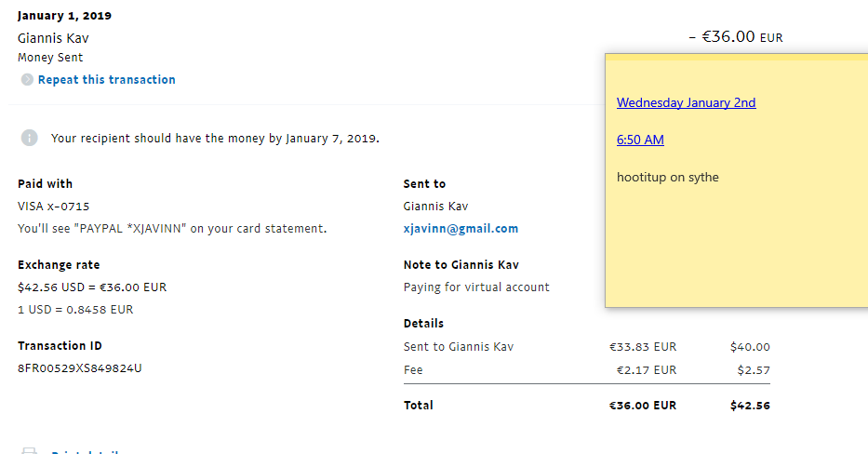This screenshot has height=454, width=868.
Task: Click the −€36.00 EUR amount at the top
Action: point(735,37)
